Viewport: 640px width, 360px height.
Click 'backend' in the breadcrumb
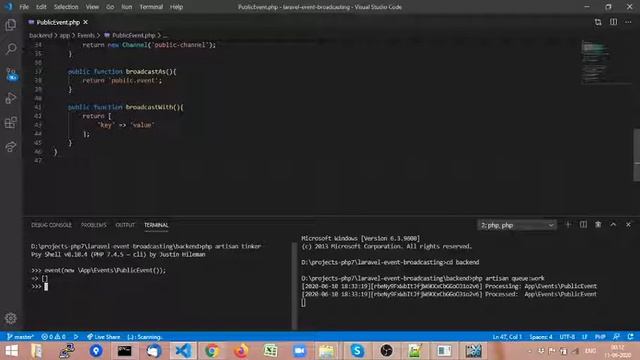point(40,36)
